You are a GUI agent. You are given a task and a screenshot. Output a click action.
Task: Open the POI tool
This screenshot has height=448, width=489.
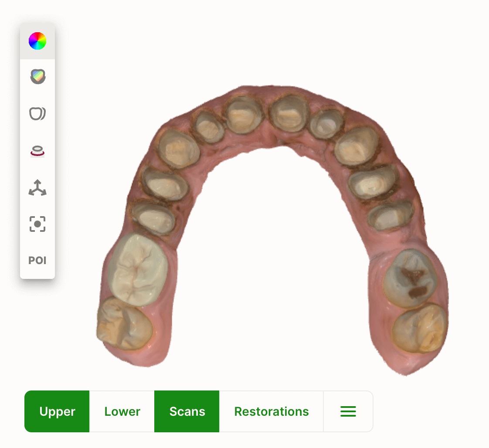(x=37, y=261)
